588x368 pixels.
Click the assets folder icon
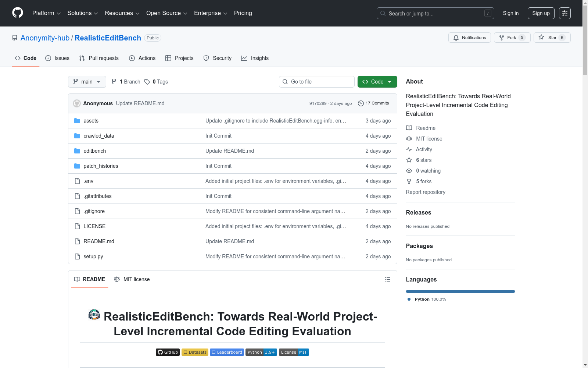click(x=77, y=121)
